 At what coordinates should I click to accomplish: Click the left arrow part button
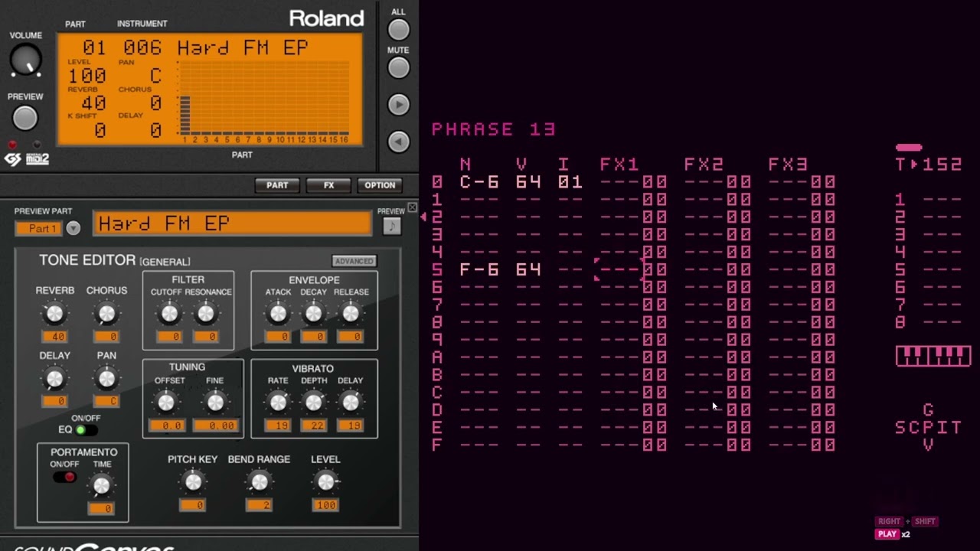398,142
